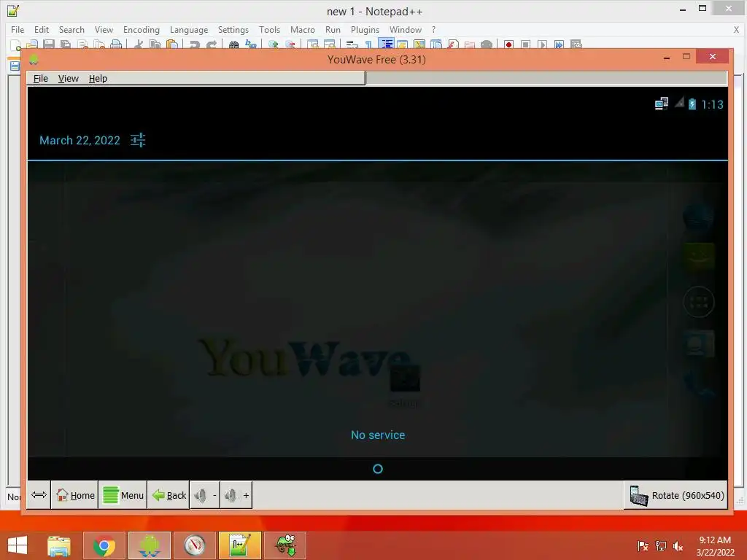This screenshot has height=560, width=747.
Task: Click the Notepad++ Zoom Out toolbar icon
Action: click(290, 44)
